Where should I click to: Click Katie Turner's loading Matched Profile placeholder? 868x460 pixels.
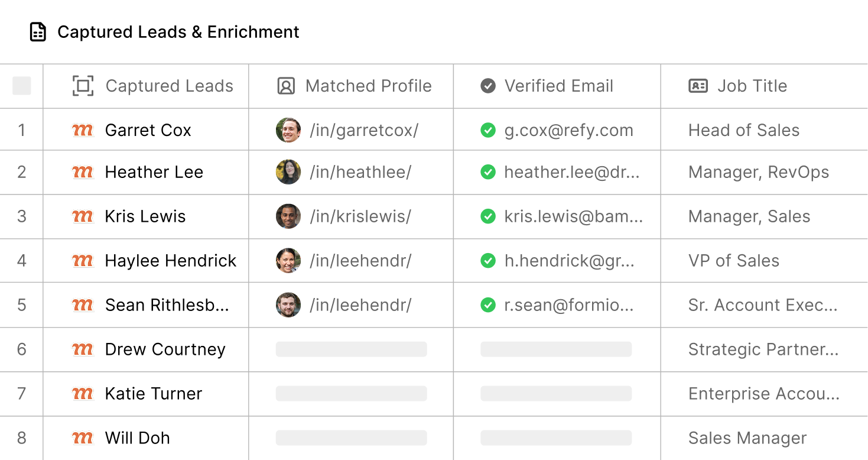[352, 394]
